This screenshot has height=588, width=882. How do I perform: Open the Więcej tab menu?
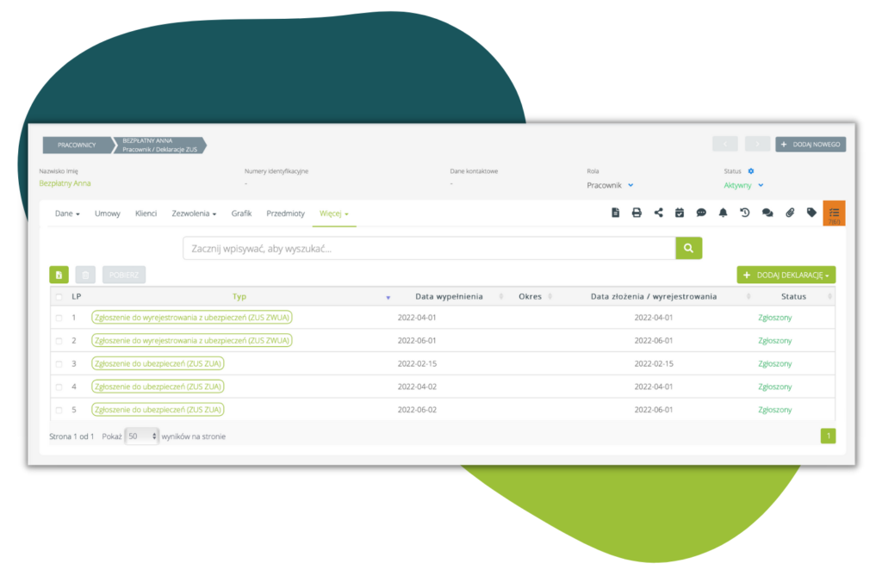click(333, 214)
